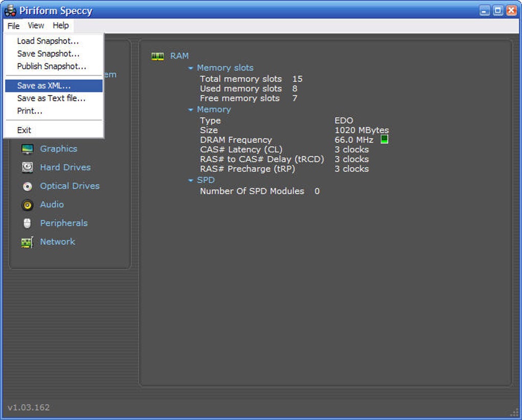Go to the Hard Drives section link
The image size is (522, 420).
(66, 167)
